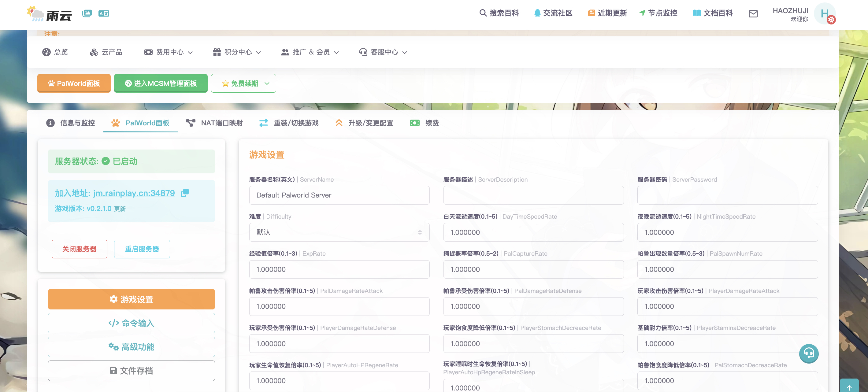
Task: Click the language translate AZ icon
Action: pyautogui.click(x=104, y=13)
